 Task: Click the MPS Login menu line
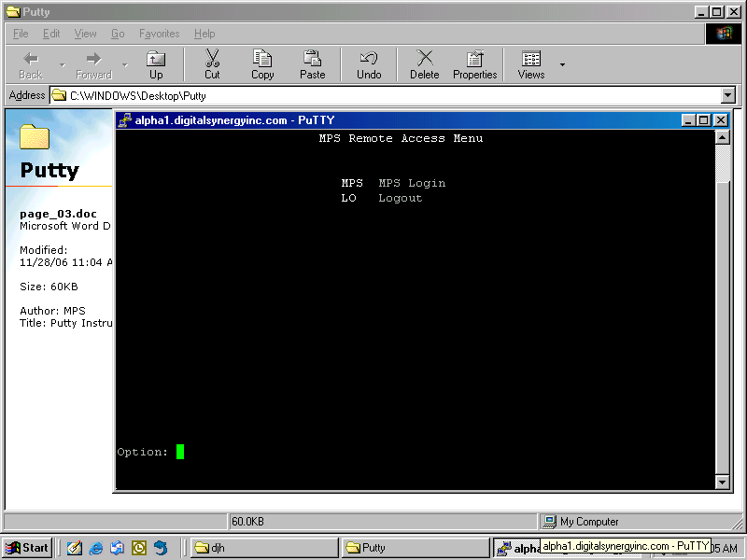[x=393, y=183]
